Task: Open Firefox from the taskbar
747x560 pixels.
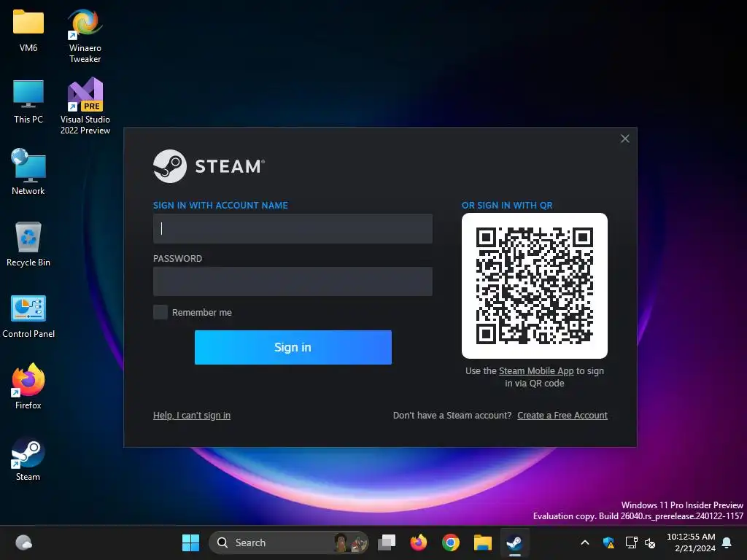Action: [x=418, y=542]
